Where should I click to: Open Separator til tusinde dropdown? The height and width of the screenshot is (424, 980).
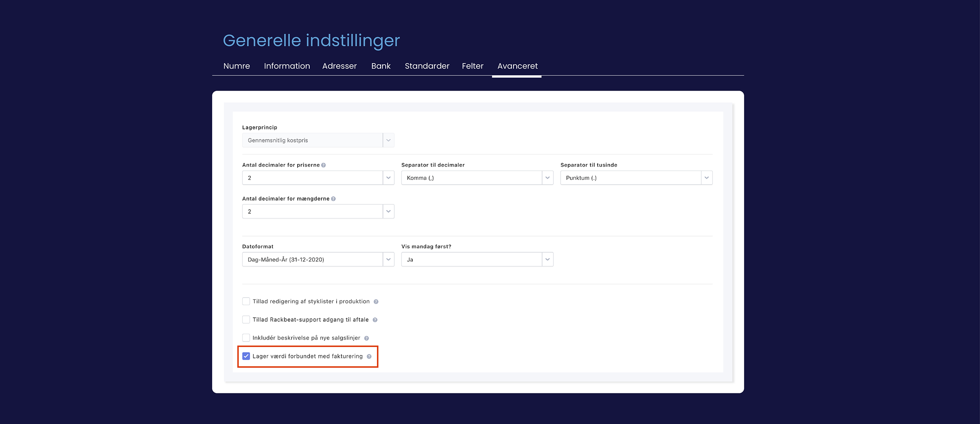click(x=637, y=178)
